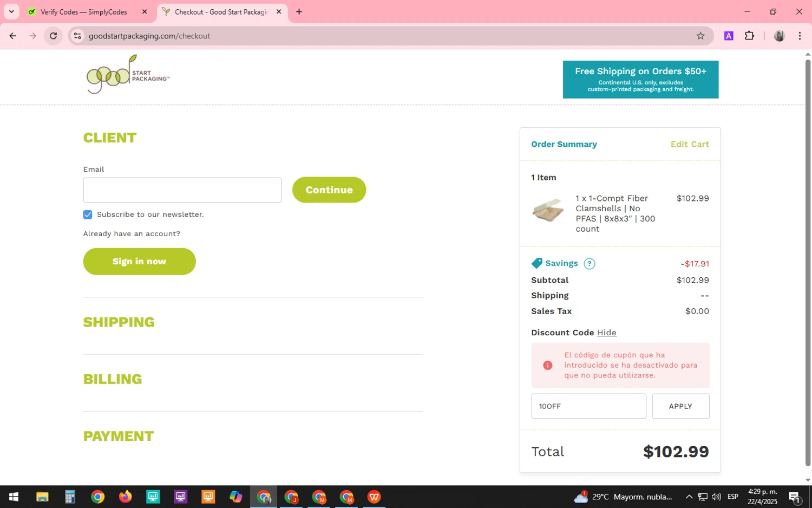Click the clamshell product thumbnail
812x508 pixels.
pos(548,211)
